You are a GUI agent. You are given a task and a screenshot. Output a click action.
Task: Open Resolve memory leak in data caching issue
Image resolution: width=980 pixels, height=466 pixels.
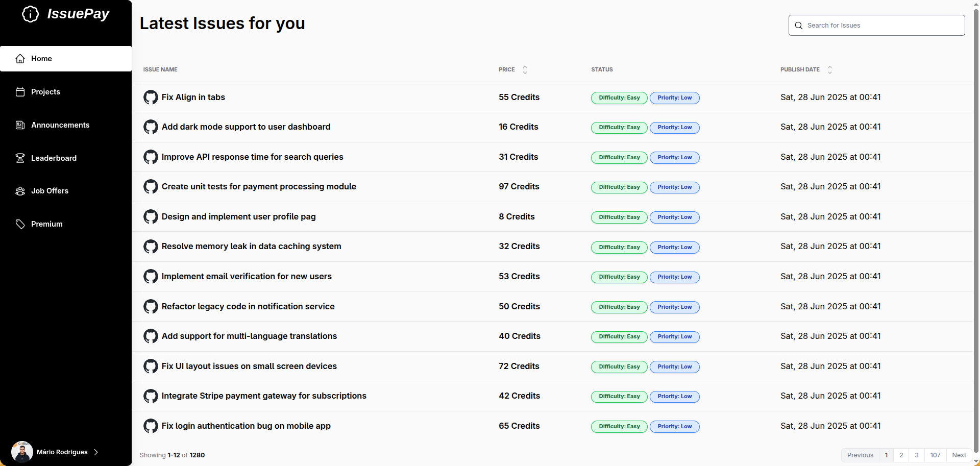pyautogui.click(x=251, y=247)
